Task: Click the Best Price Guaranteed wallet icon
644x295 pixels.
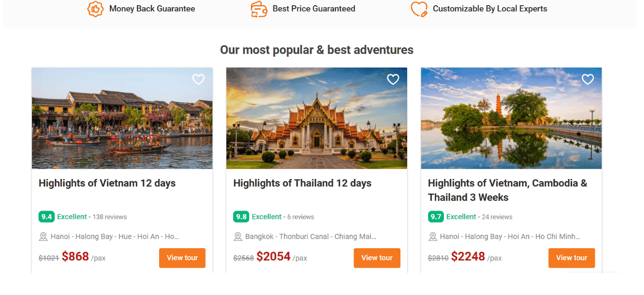Action: click(x=259, y=9)
